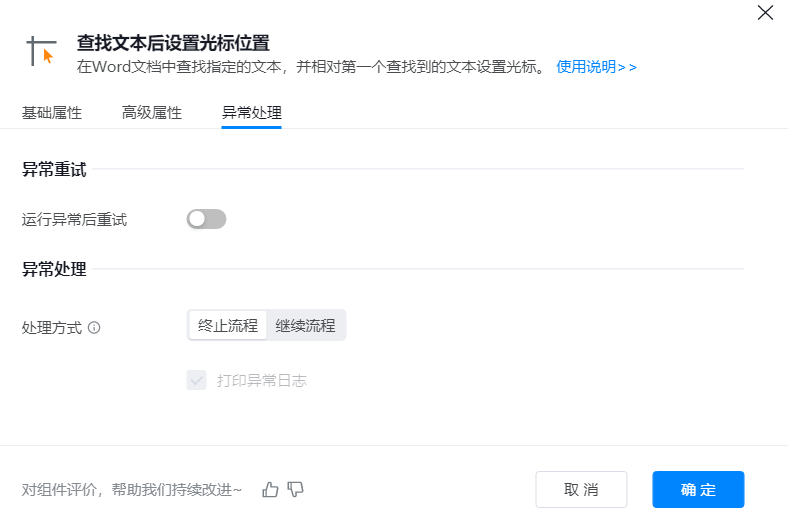Click the info icon beside 处理方式
Viewport: 788px width, 513px height.
click(94, 327)
